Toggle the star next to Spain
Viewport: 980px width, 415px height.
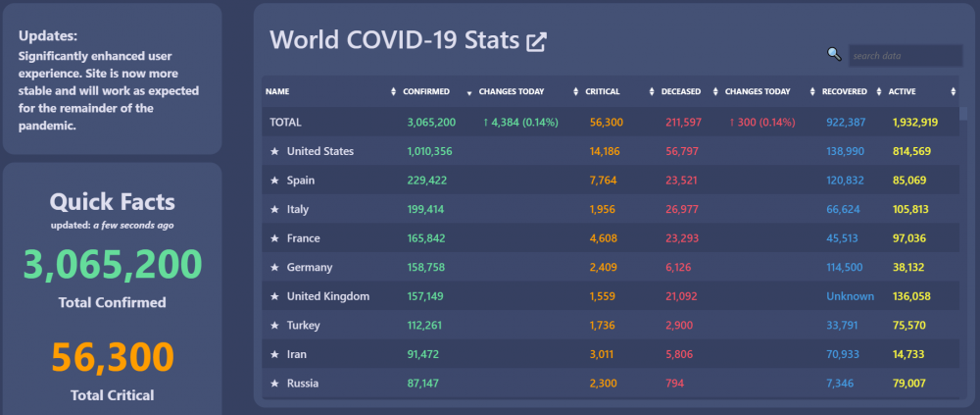point(273,181)
